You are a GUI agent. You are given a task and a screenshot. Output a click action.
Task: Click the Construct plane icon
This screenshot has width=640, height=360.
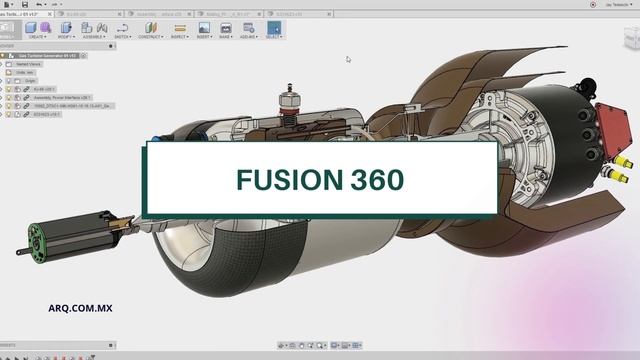[151, 28]
